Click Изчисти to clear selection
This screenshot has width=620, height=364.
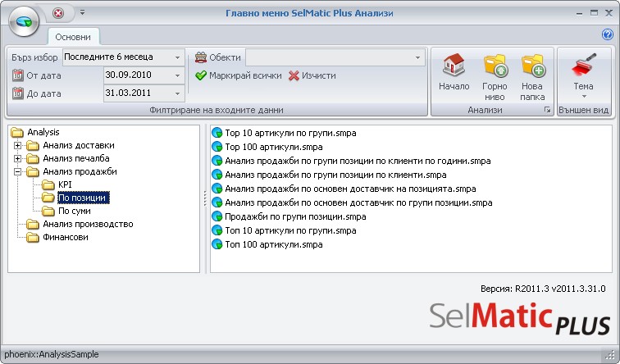(312, 75)
